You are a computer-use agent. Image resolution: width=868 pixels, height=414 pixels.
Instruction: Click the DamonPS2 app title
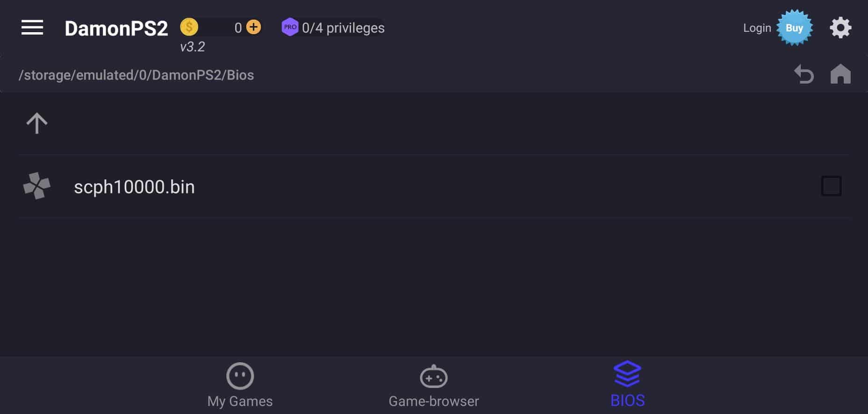(116, 29)
